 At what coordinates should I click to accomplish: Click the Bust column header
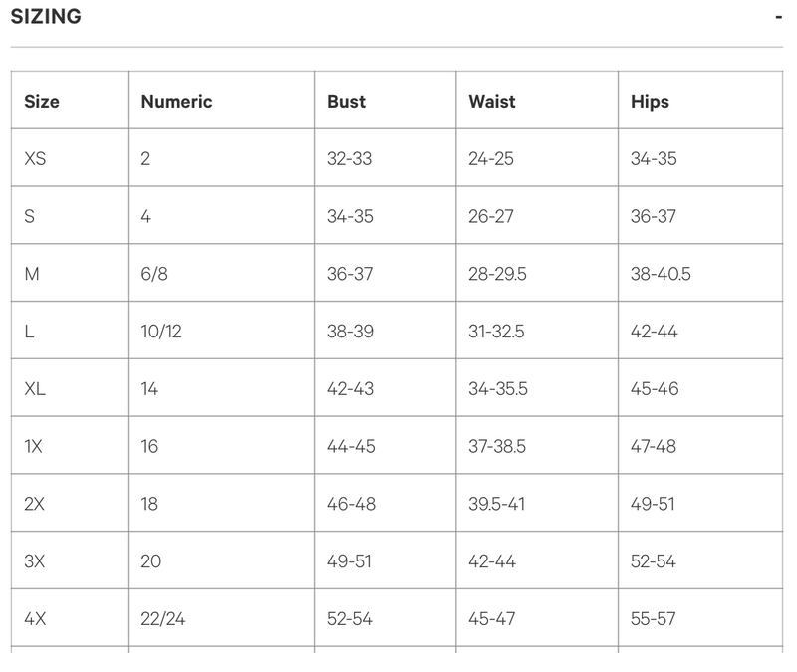[346, 101]
